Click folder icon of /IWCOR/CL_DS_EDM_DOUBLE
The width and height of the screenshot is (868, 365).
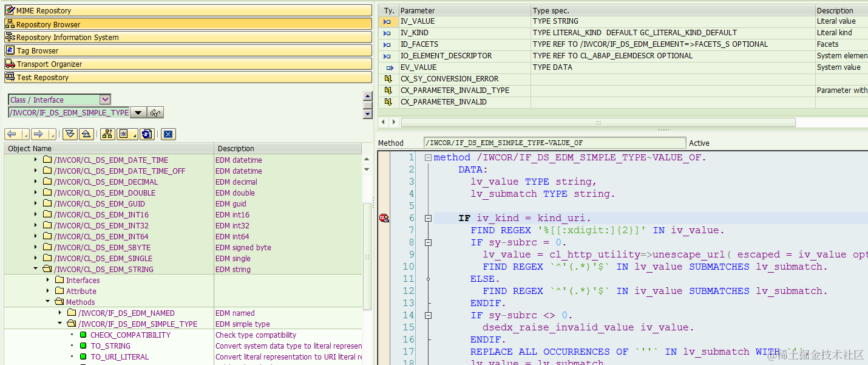[x=47, y=193]
